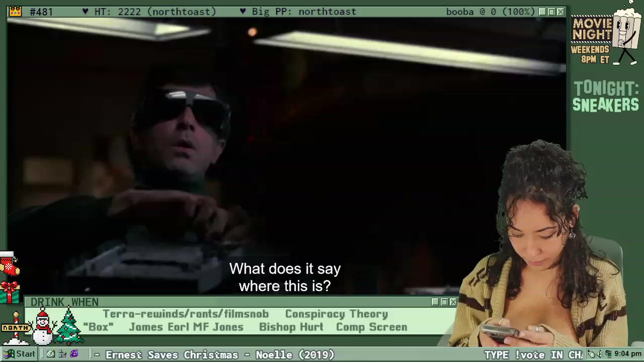Viewport: 644px width, 362px height.
Task: Minimize the main video window
Action: (x=542, y=12)
